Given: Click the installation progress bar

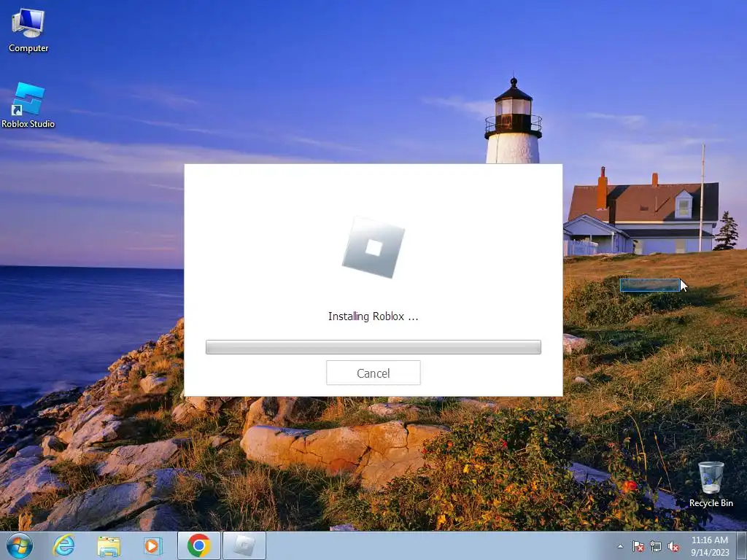Looking at the screenshot, I should pyautogui.click(x=373, y=347).
